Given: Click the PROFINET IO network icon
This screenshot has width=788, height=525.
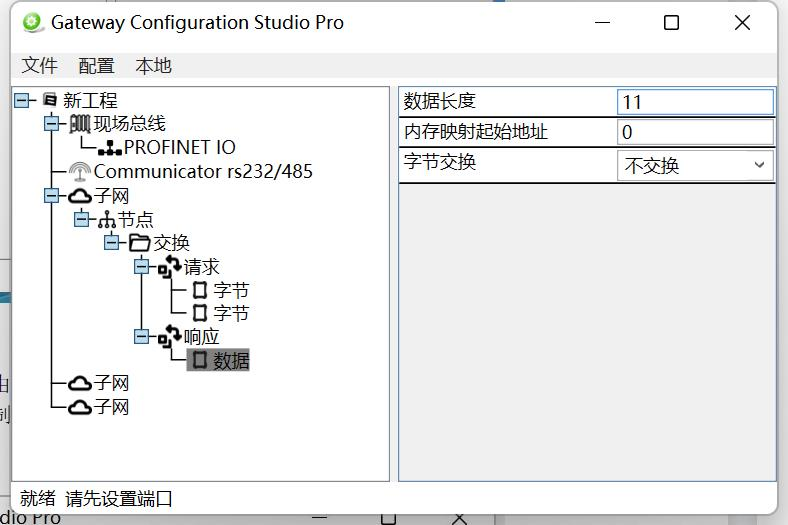Looking at the screenshot, I should pos(110,148).
